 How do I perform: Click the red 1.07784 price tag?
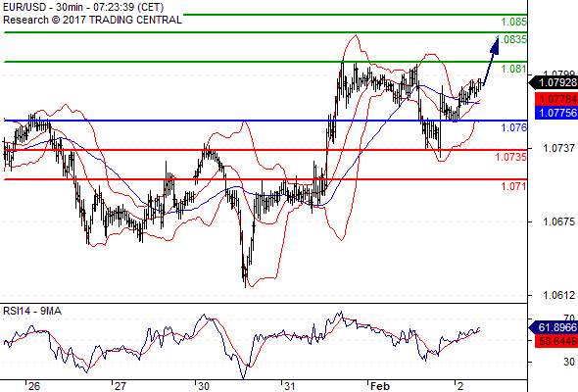point(556,99)
